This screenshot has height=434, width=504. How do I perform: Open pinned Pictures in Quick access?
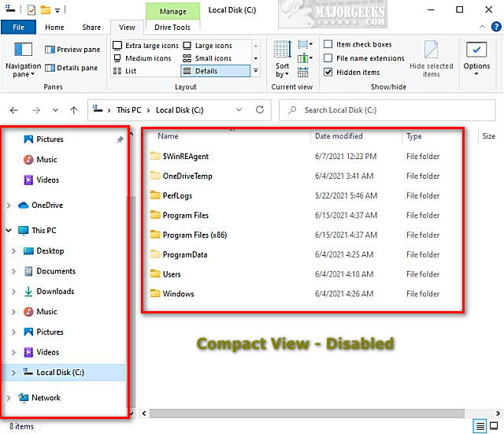(x=50, y=139)
